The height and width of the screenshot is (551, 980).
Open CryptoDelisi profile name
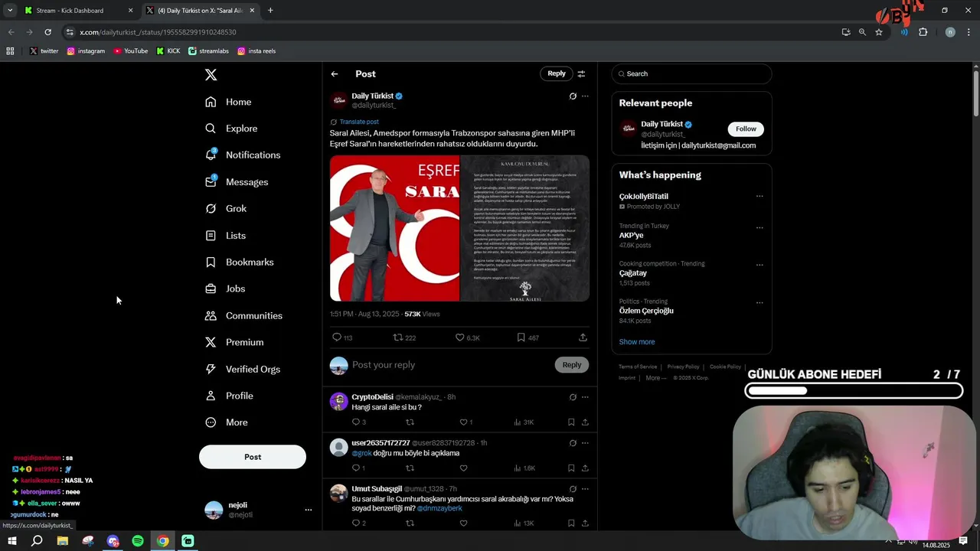372,397
